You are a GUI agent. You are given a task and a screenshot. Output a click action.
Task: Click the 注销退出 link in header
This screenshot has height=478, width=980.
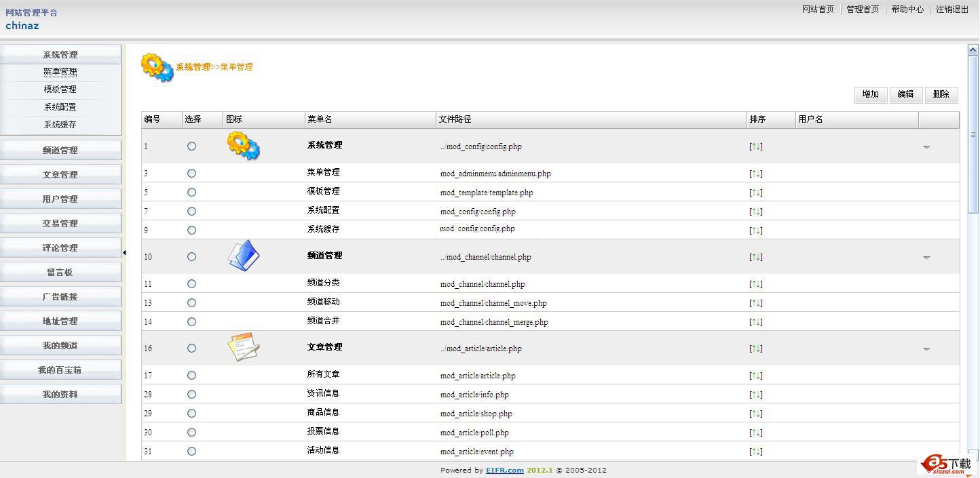pos(952,9)
